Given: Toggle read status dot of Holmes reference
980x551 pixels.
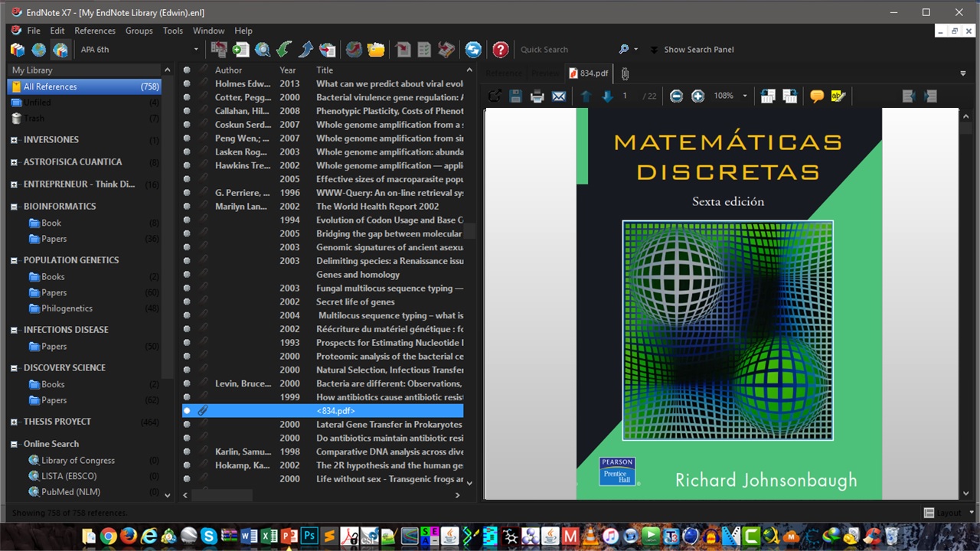Looking at the screenshot, I should [187, 84].
